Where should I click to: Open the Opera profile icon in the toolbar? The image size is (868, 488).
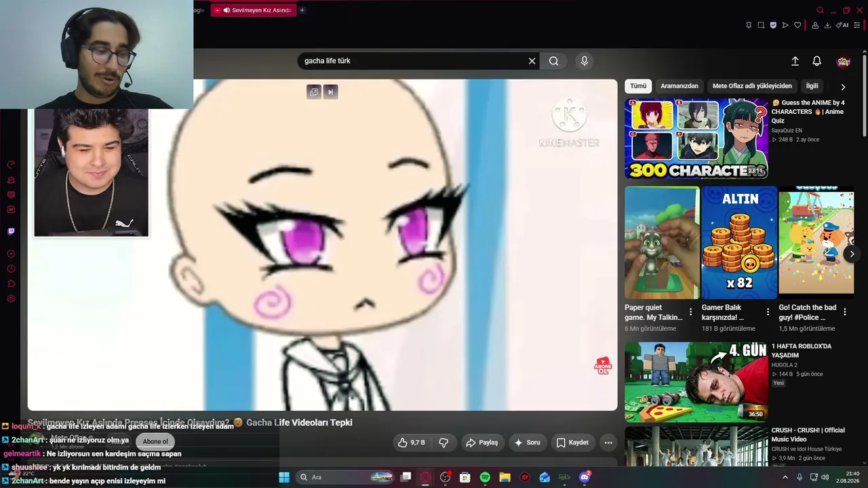point(814,25)
